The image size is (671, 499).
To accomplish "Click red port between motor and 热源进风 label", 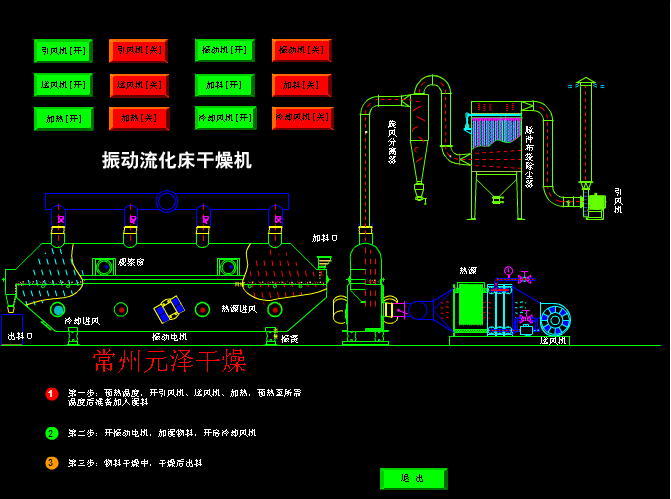I will [x=202, y=309].
